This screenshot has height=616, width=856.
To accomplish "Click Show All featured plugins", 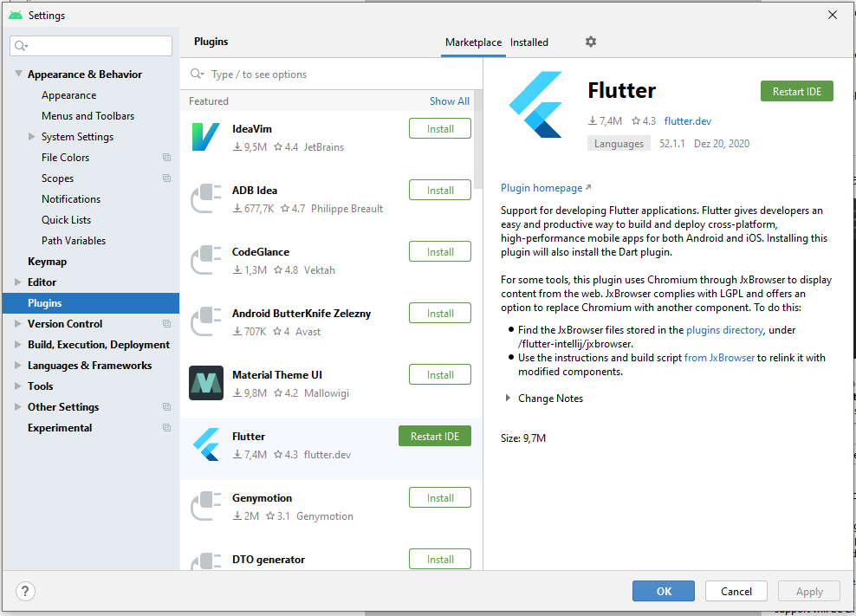I will pyautogui.click(x=450, y=101).
